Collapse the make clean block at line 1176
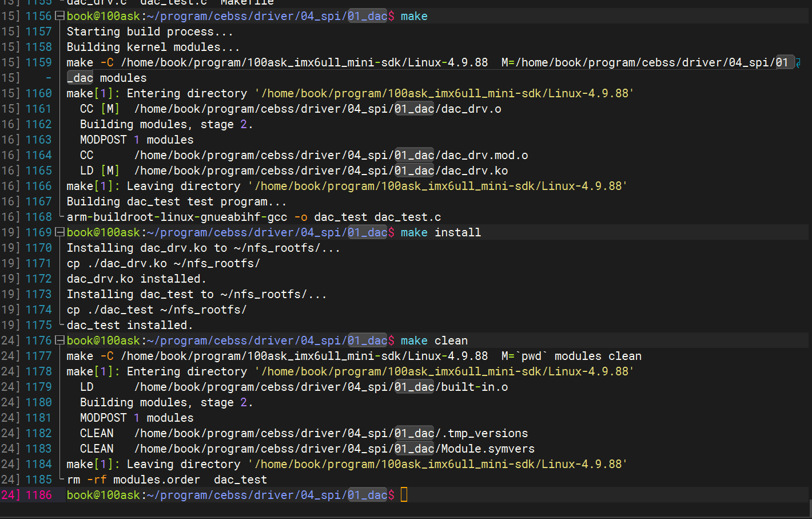 coord(59,340)
